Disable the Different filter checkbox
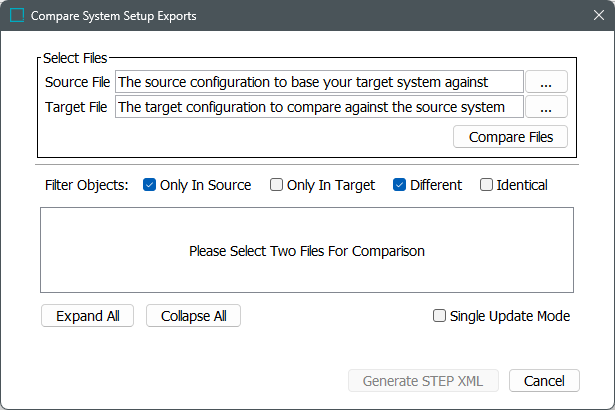Image resolution: width=615 pixels, height=410 pixels. pos(399,185)
